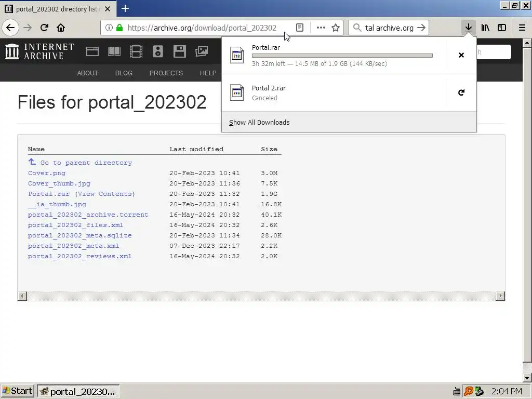Open portal_202302_archive.torrent link
This screenshot has width=532, height=399.
click(x=88, y=215)
